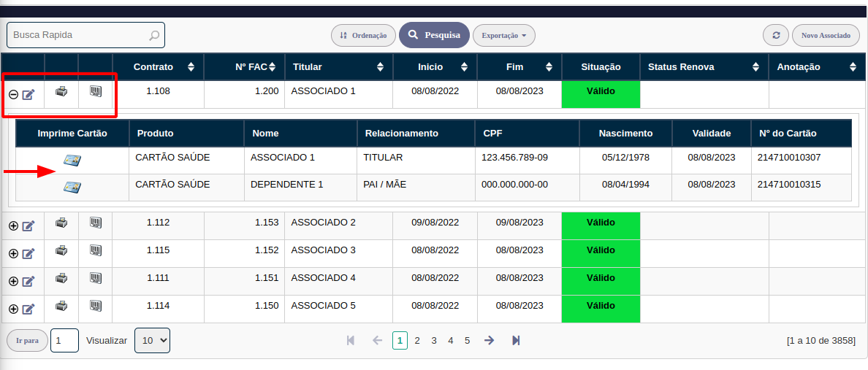Click printer icon for contract 1.111
Image resolution: width=868 pixels, height=370 pixels.
point(61,278)
